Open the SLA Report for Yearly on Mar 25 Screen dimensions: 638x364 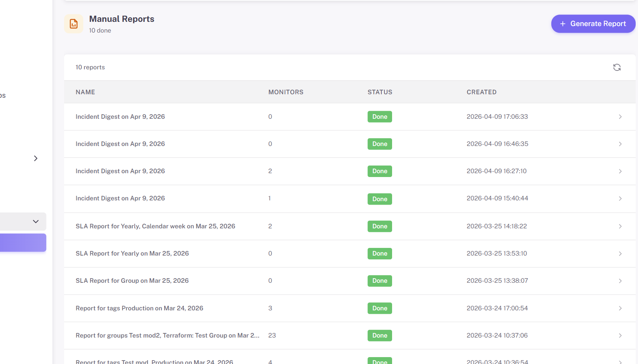[132, 253]
